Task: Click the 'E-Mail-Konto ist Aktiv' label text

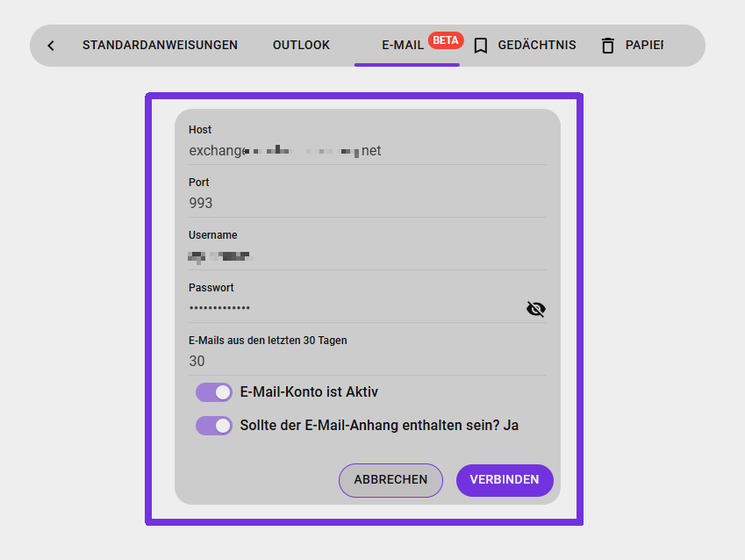Action: tap(309, 392)
